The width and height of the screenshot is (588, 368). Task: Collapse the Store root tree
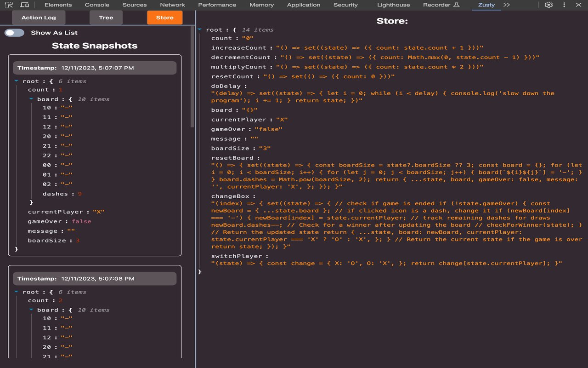tap(200, 29)
